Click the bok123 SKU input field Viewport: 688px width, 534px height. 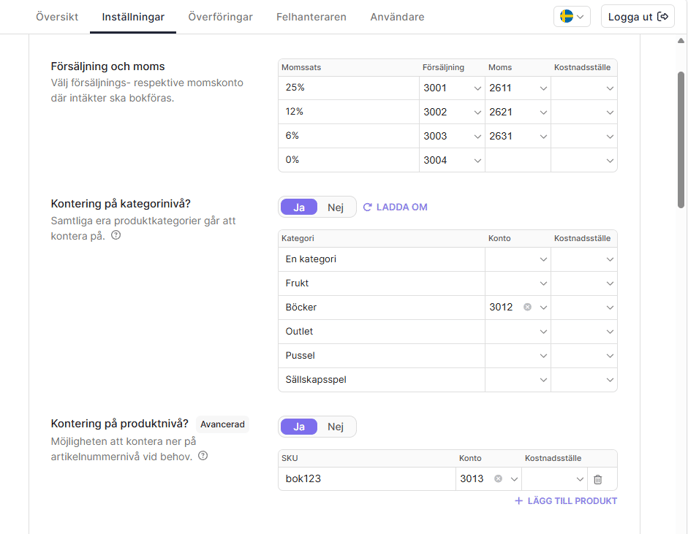coord(367,479)
